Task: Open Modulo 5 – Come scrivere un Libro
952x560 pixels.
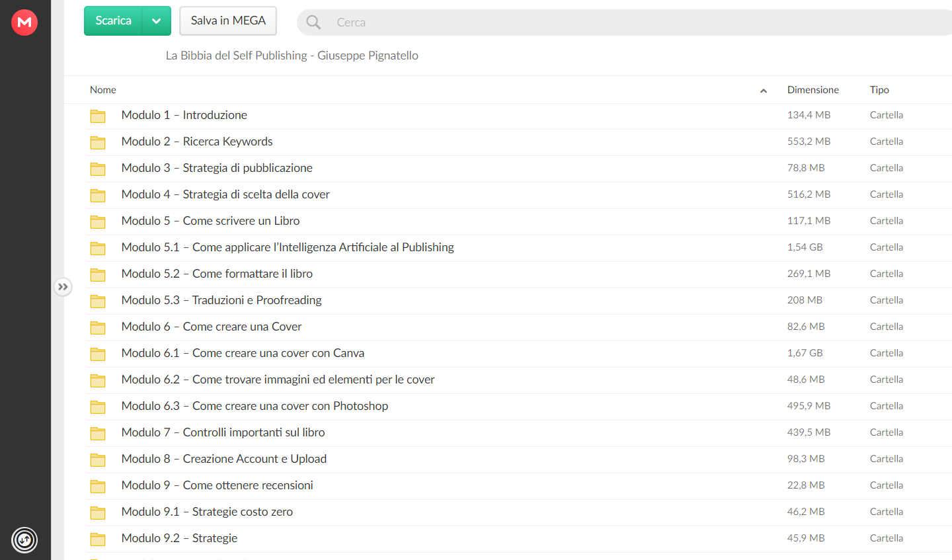Action: click(x=210, y=221)
